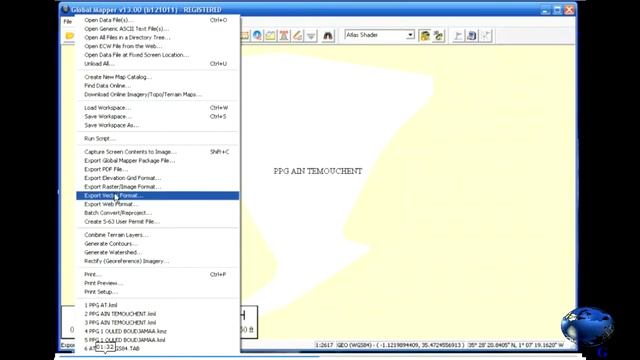
Task: Select Export Raster/Image Format...
Action: (158, 187)
